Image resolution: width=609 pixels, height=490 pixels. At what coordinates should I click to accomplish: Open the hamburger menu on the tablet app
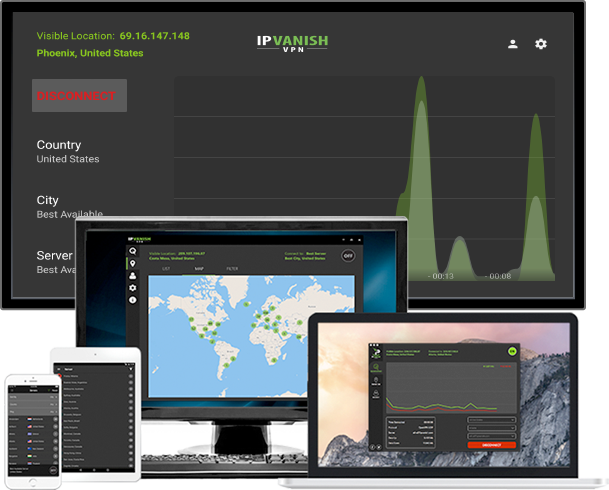pos(59,369)
